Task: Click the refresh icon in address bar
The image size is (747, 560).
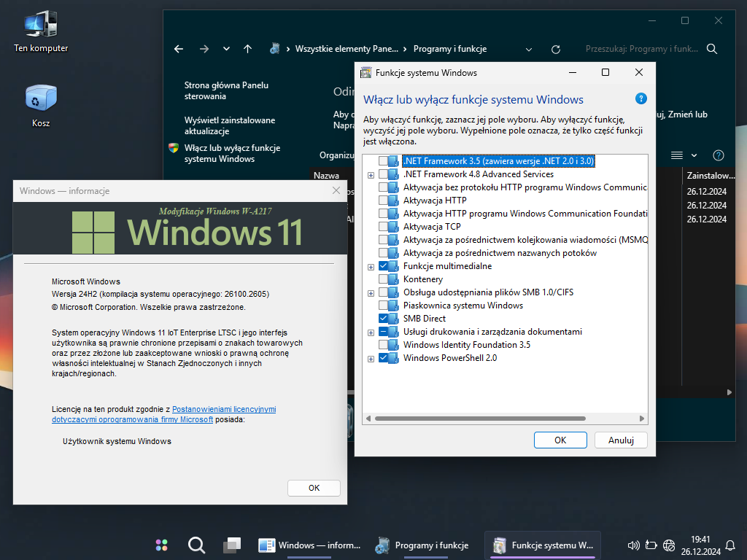Action: [556, 49]
